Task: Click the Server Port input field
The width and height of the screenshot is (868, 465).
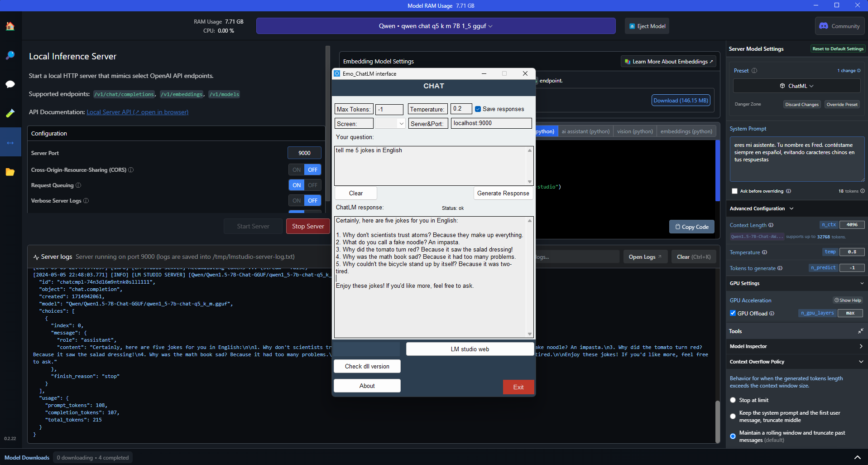Action: (x=304, y=153)
